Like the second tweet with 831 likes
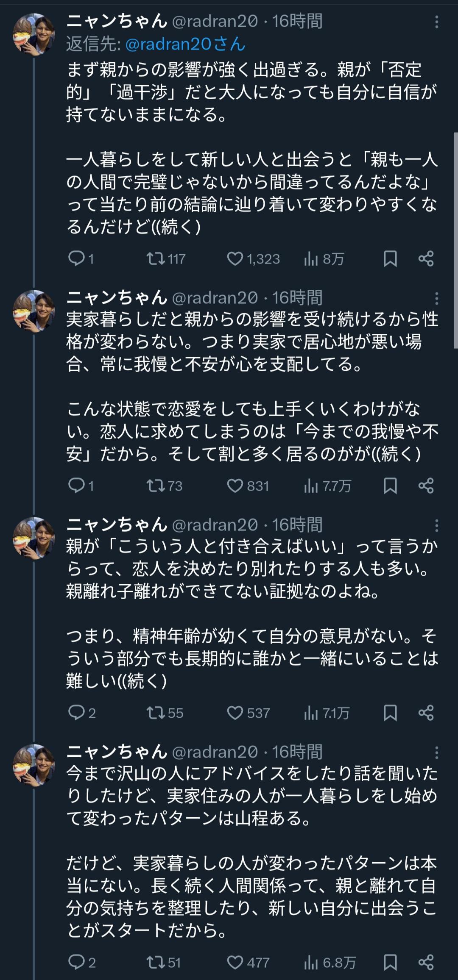 point(235,486)
